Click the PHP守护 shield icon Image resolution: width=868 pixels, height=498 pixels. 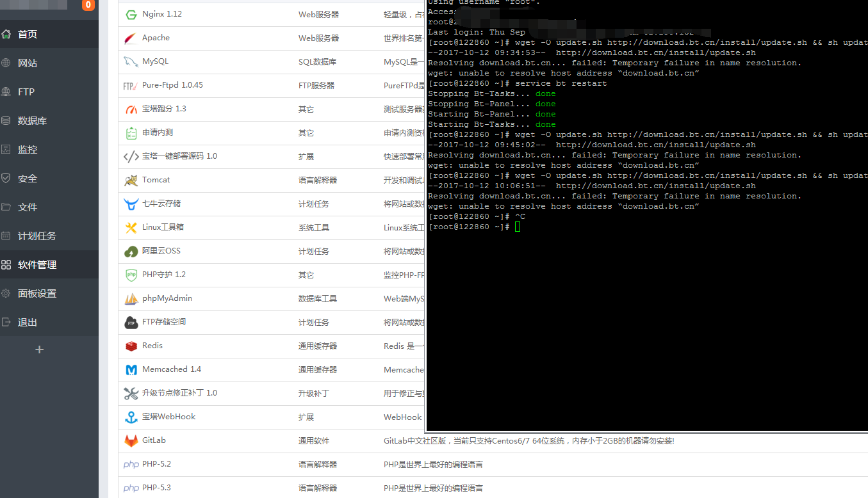pyautogui.click(x=131, y=275)
